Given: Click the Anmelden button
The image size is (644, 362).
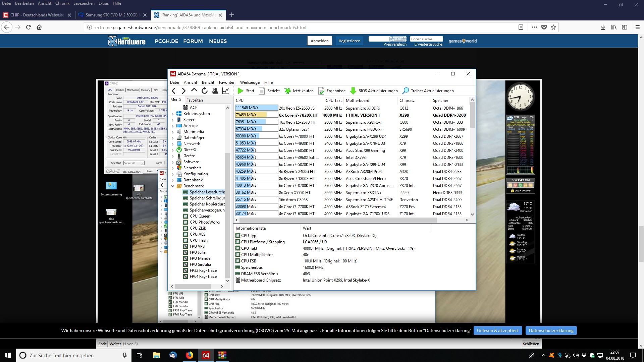Looking at the screenshot, I should click(319, 41).
